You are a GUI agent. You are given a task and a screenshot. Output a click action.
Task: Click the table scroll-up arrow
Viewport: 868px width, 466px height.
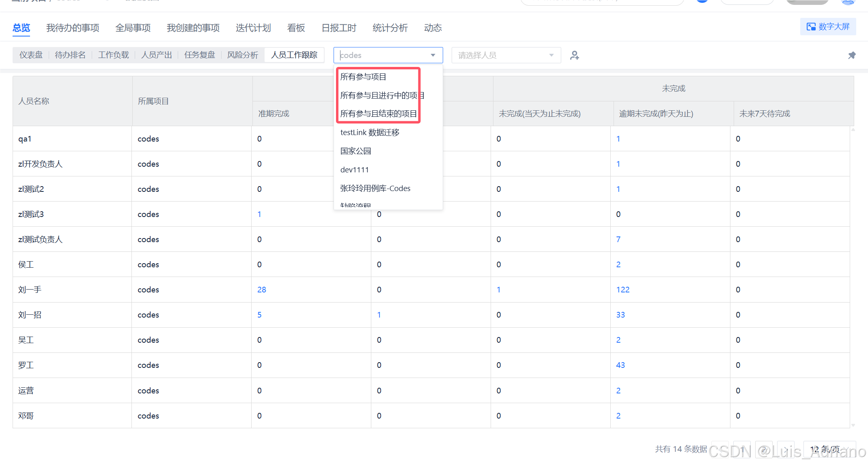[853, 130]
